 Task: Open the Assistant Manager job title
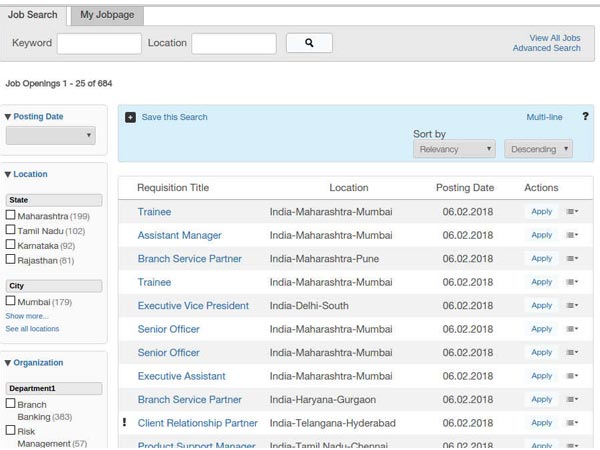pyautogui.click(x=179, y=235)
